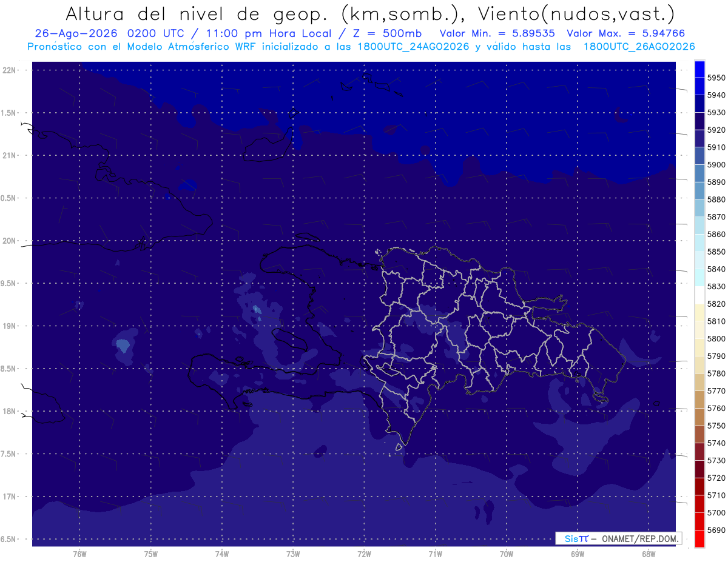Click the legend swatch between 5940 and 5950
Image resolution: width=728 pixels, height=562 pixels.
coord(699,87)
